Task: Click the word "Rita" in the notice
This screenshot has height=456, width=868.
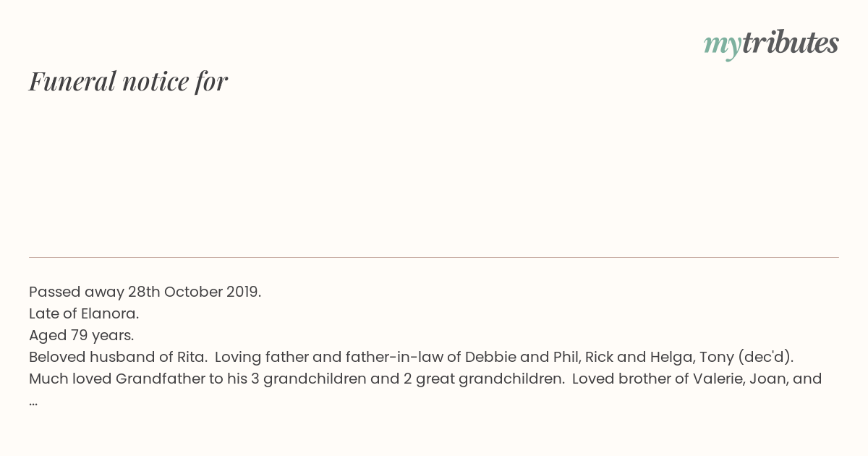Action: (191, 357)
